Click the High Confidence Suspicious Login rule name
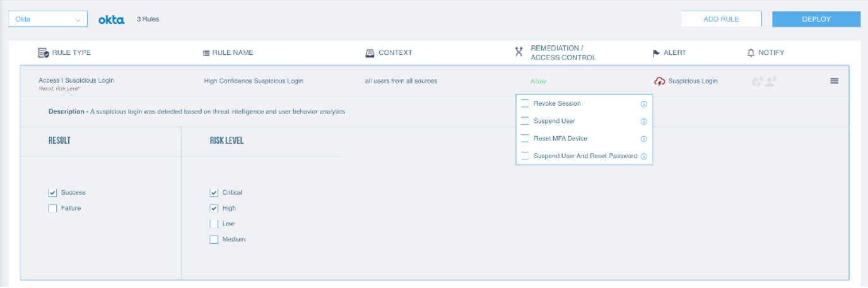 (x=254, y=81)
